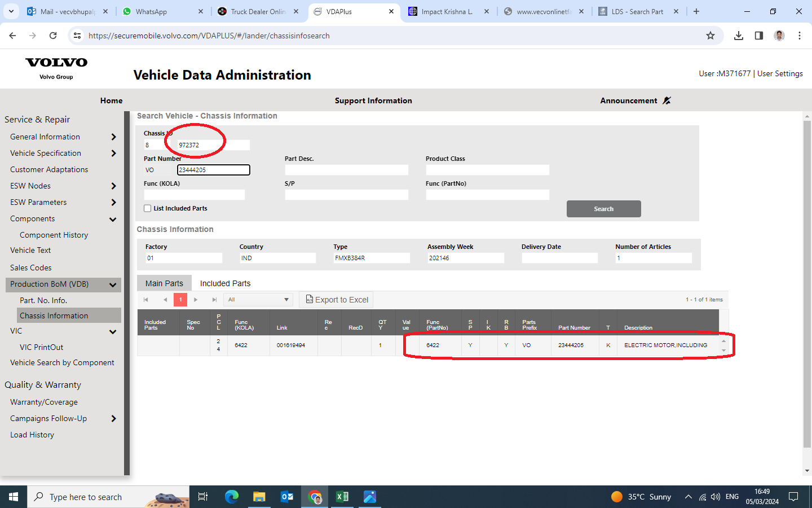Click the Part Desc. input field
The height and width of the screenshot is (508, 812).
(x=346, y=170)
